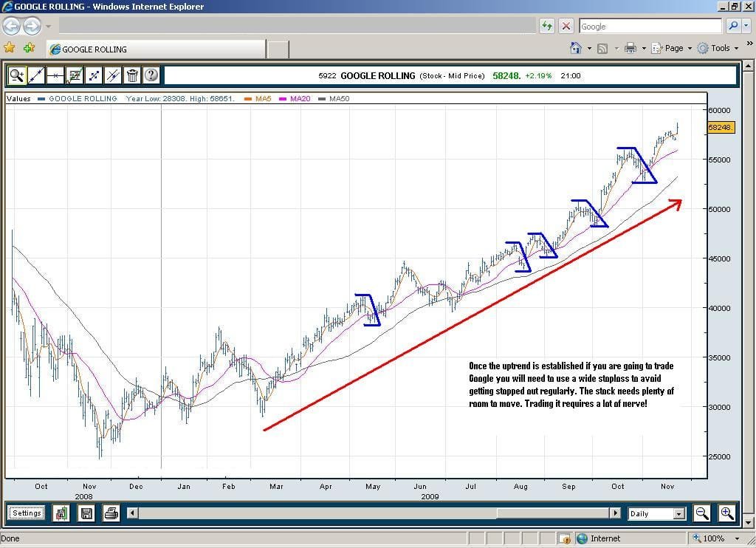
Task: Click the IE Print toolbar icon
Action: (630, 48)
